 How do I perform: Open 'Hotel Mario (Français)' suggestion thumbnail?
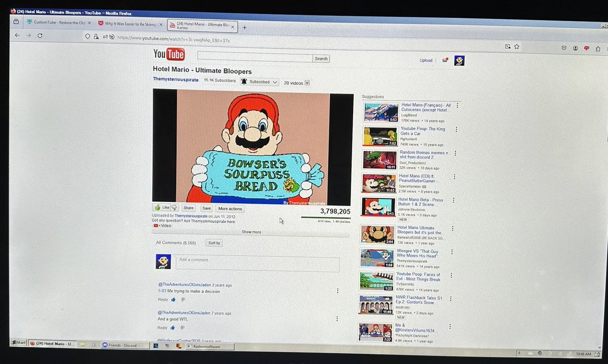click(380, 112)
